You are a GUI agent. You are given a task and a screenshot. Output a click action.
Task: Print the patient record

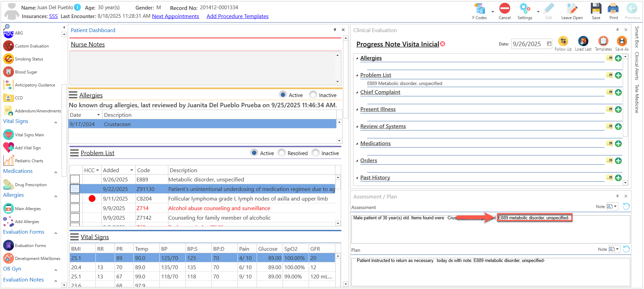pyautogui.click(x=613, y=8)
